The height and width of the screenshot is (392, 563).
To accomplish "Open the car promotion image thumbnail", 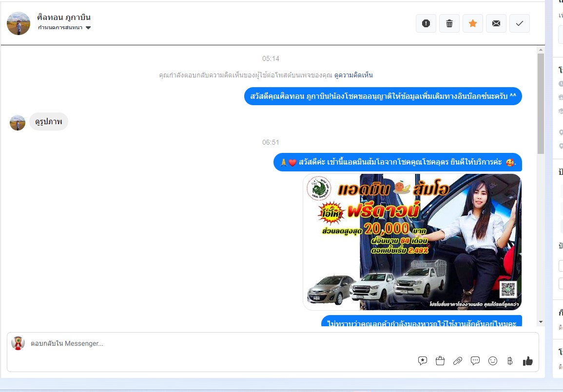I will [x=412, y=242].
